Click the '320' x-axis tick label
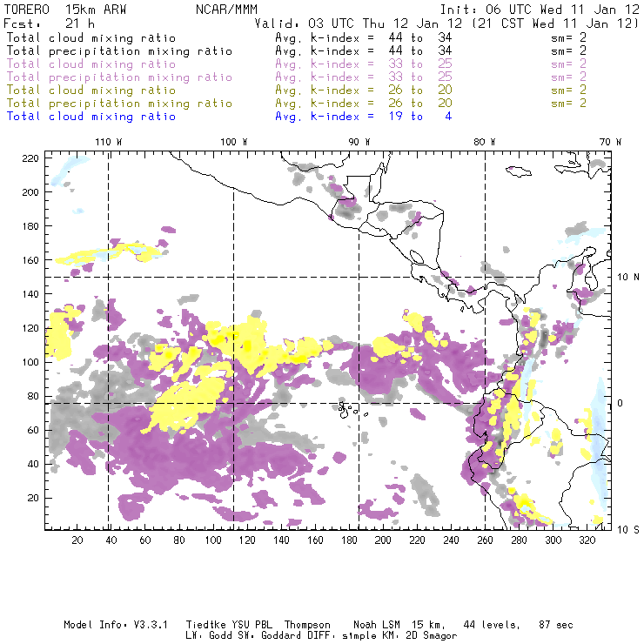The height and width of the screenshot is (644, 644). [x=587, y=540]
